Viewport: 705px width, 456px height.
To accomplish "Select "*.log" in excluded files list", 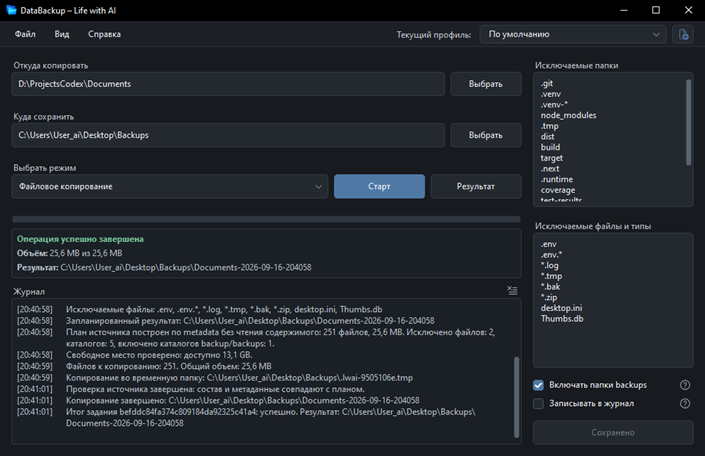I will [549, 265].
